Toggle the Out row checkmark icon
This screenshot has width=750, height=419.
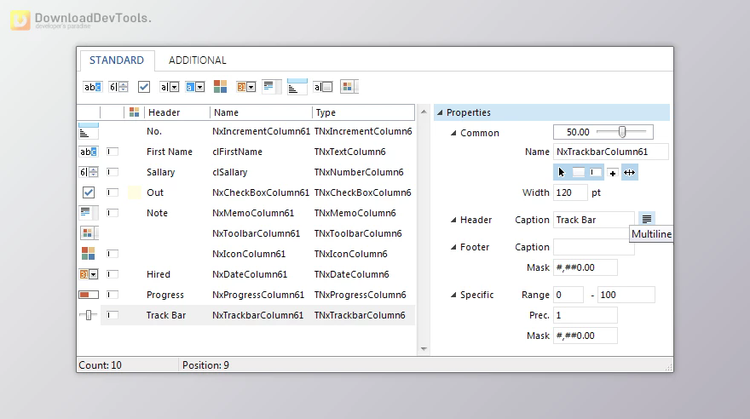88,192
